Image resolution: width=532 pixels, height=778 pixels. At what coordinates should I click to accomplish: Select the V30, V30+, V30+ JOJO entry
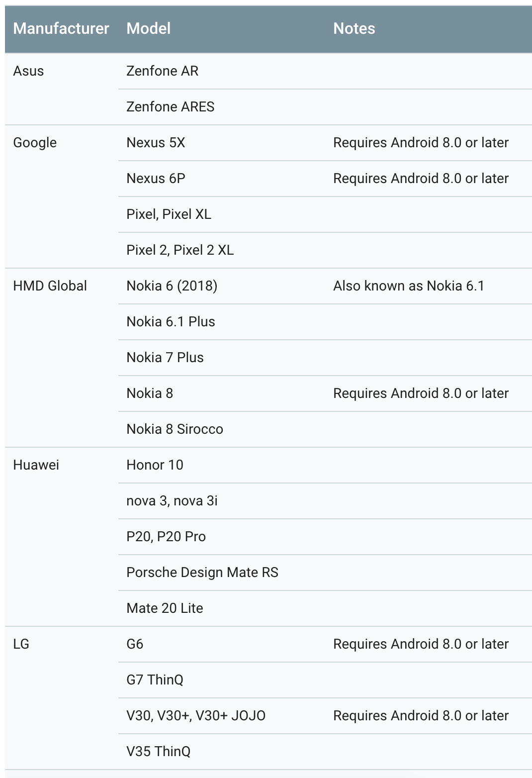[196, 716]
